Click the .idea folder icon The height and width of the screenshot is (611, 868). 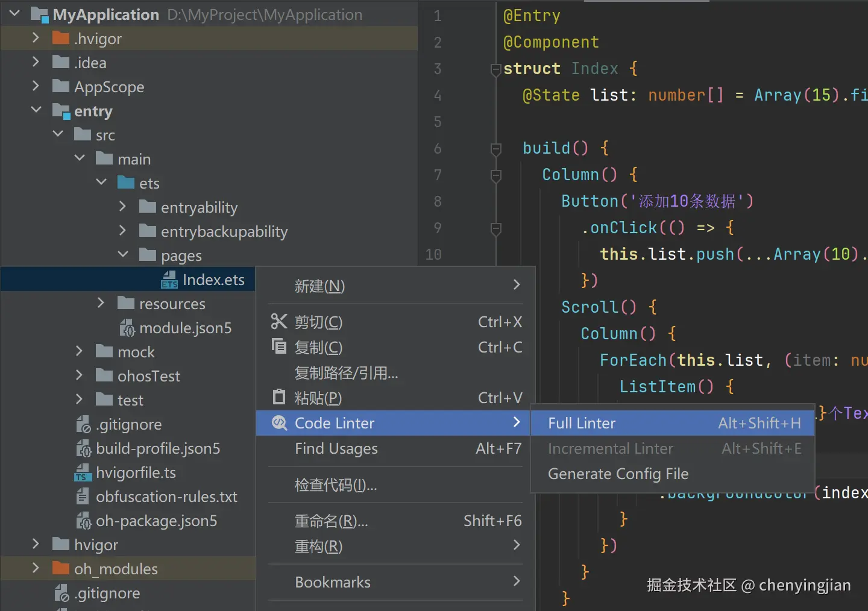click(x=61, y=63)
